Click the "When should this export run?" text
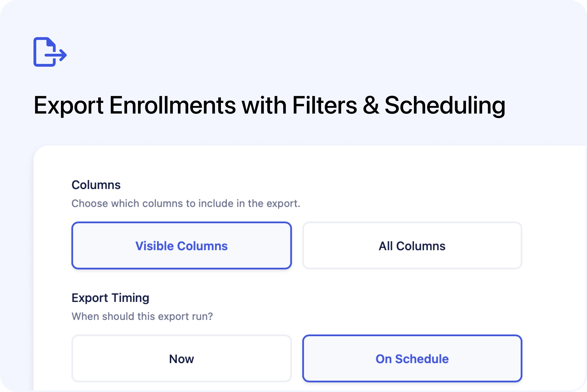Viewport: 587px width, 392px height. click(x=142, y=317)
